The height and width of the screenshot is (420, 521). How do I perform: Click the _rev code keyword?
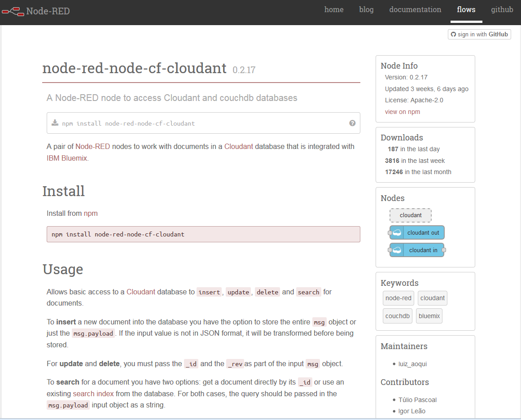(235, 364)
